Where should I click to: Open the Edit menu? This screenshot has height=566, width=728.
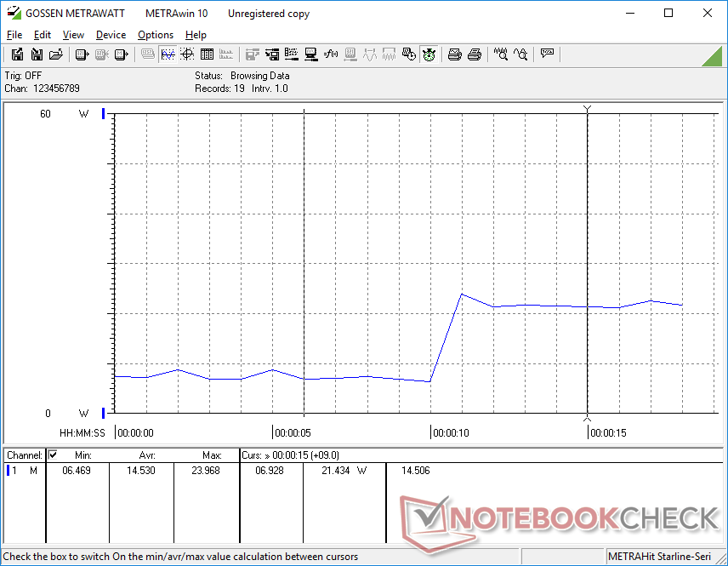[x=43, y=35]
